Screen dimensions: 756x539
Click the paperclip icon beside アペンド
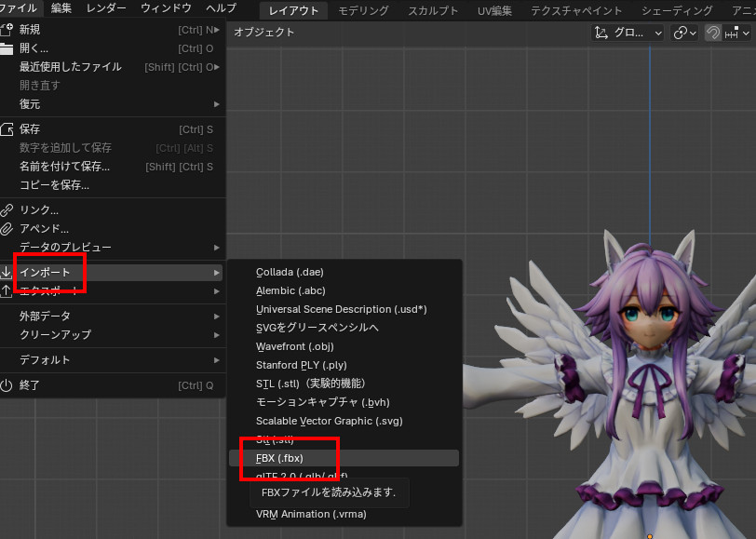point(7,229)
